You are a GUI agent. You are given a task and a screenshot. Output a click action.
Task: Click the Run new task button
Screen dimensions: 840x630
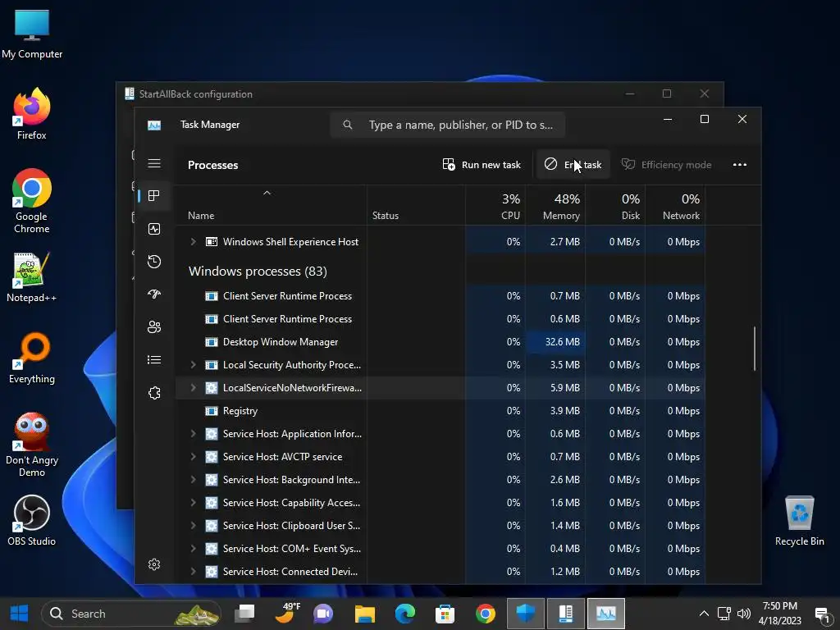(482, 164)
